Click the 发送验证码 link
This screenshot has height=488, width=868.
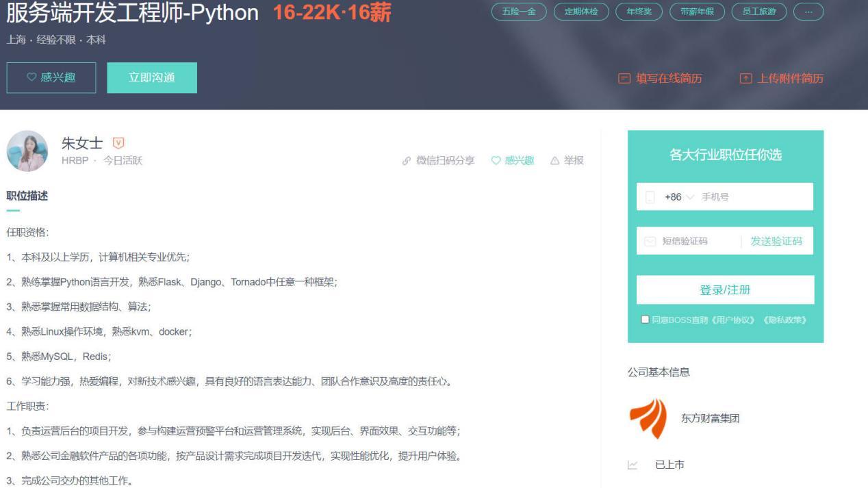pos(778,241)
